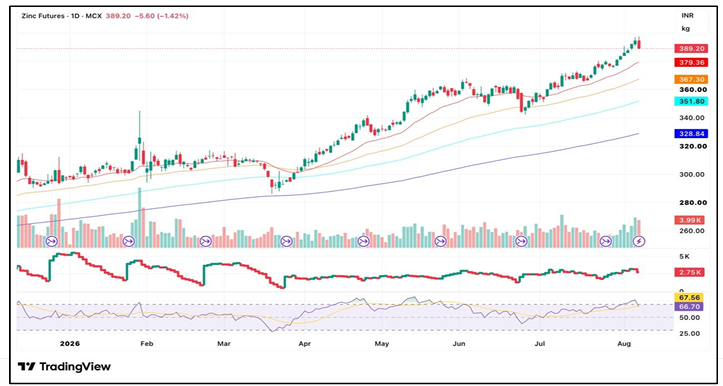Click the 280.00 price axis label
723x386 pixels.
pos(694,203)
